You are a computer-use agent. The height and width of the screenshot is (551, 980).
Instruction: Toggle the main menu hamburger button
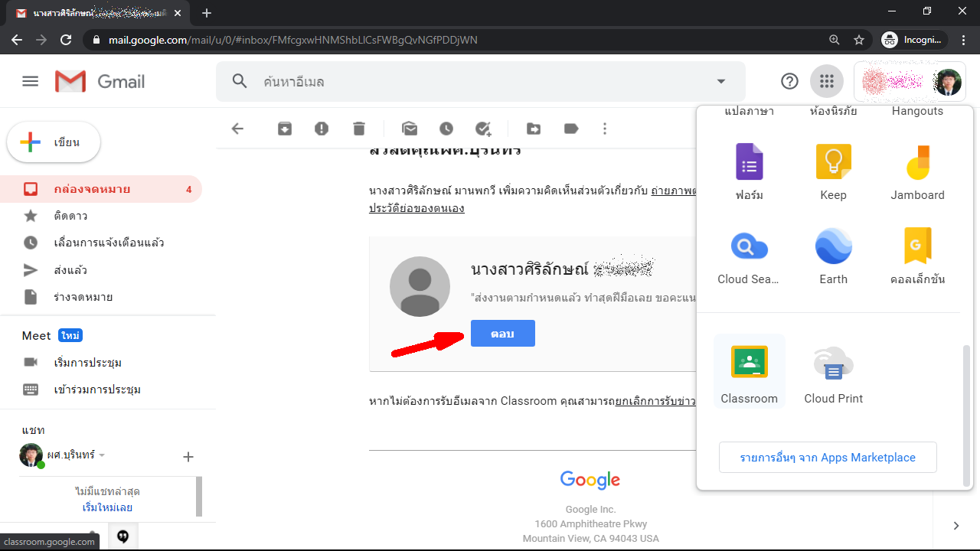click(x=31, y=81)
